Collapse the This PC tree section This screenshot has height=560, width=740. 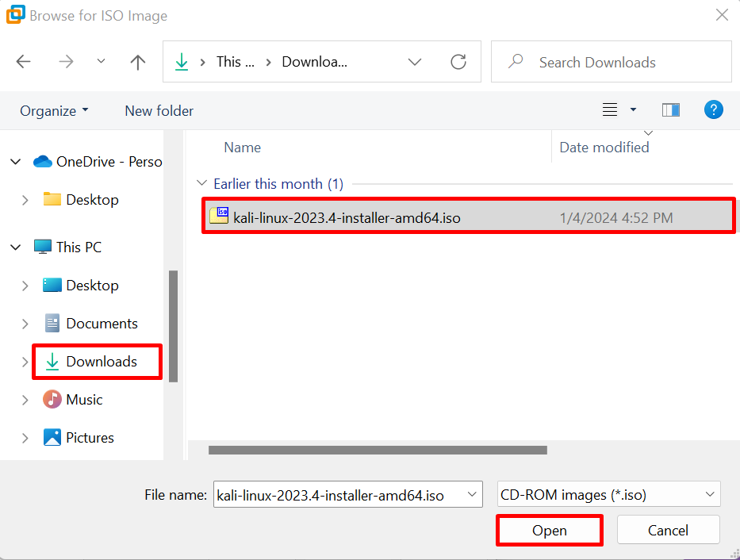point(16,247)
